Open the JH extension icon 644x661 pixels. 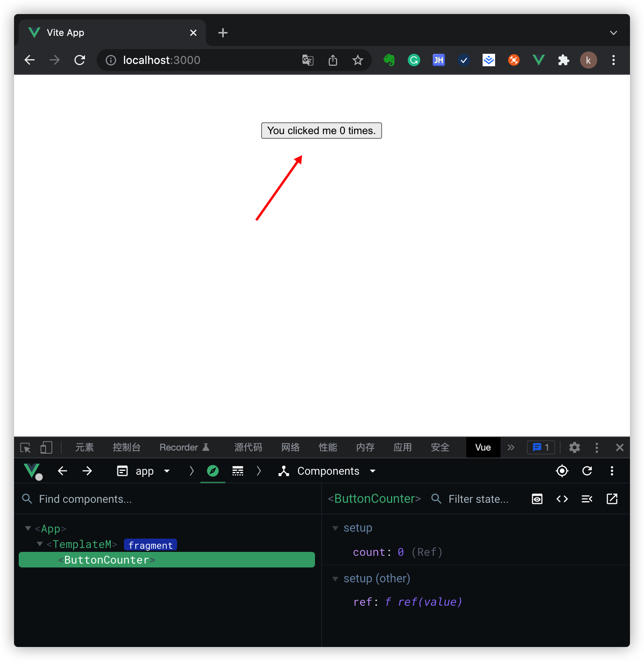coord(439,60)
